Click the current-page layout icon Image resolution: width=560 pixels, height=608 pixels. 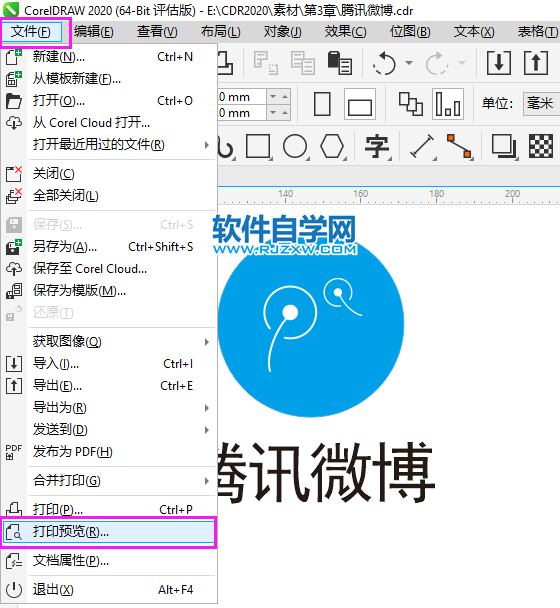click(448, 104)
